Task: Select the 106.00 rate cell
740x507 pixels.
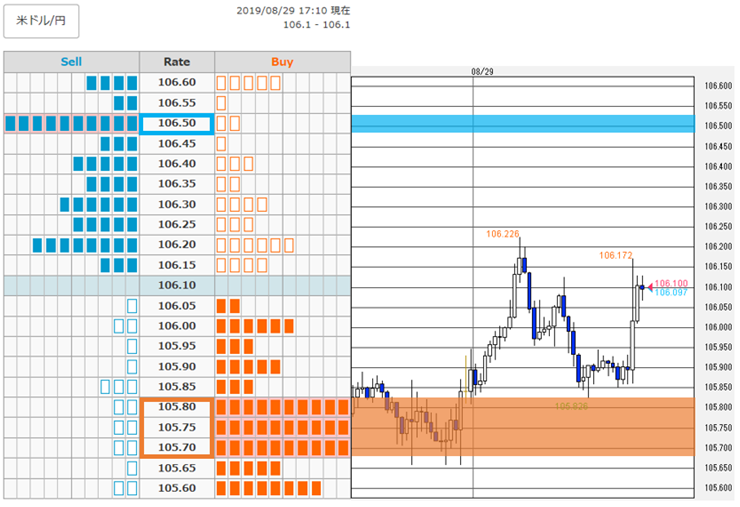Action: [177, 326]
